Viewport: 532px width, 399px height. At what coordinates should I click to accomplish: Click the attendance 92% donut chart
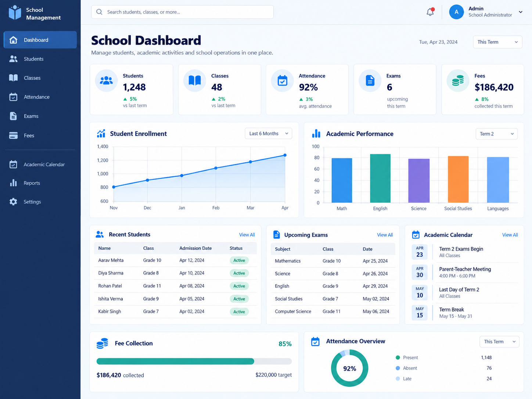tap(349, 368)
